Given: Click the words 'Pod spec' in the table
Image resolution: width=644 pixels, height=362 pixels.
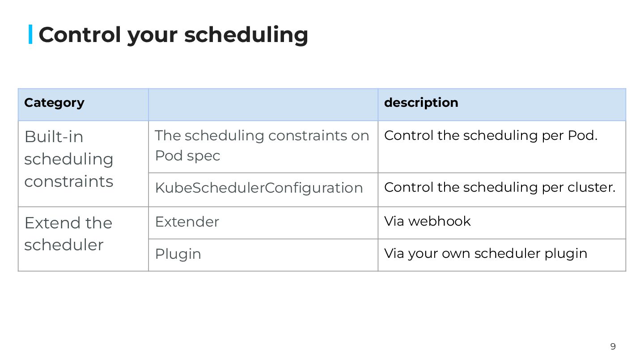Looking at the screenshot, I should tap(187, 156).
